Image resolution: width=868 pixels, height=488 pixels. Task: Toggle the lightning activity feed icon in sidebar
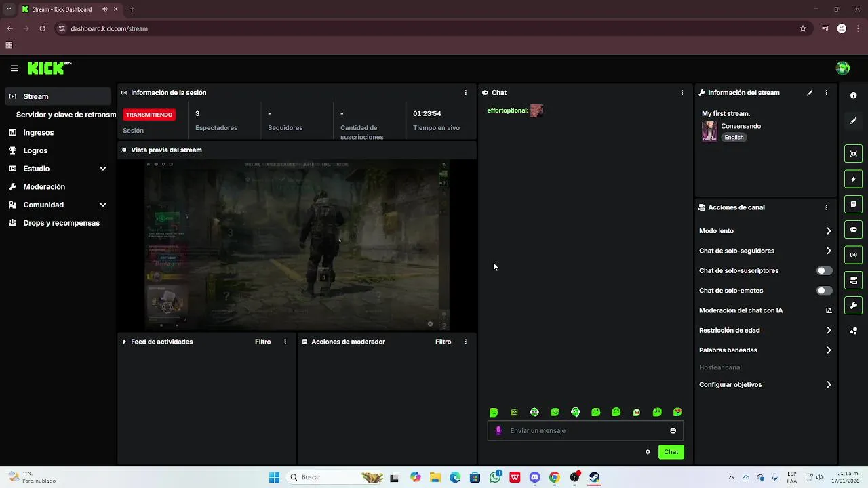coord(853,179)
